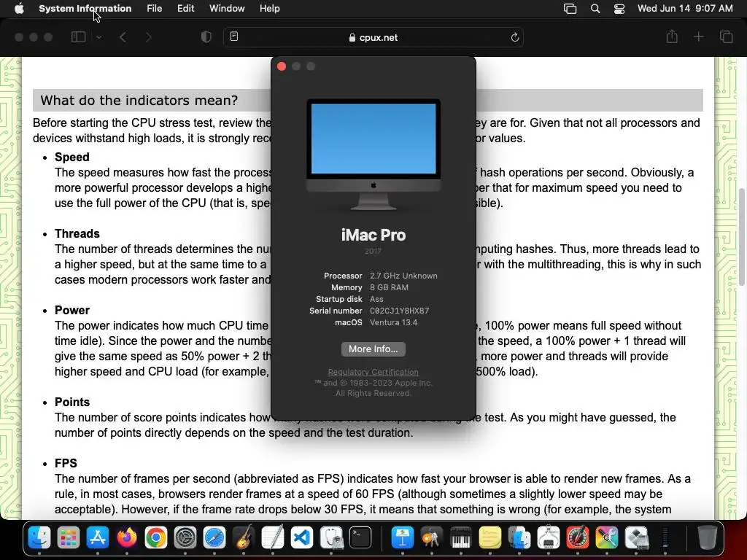
Task: Open Terminal from the Dock
Action: click(360, 538)
